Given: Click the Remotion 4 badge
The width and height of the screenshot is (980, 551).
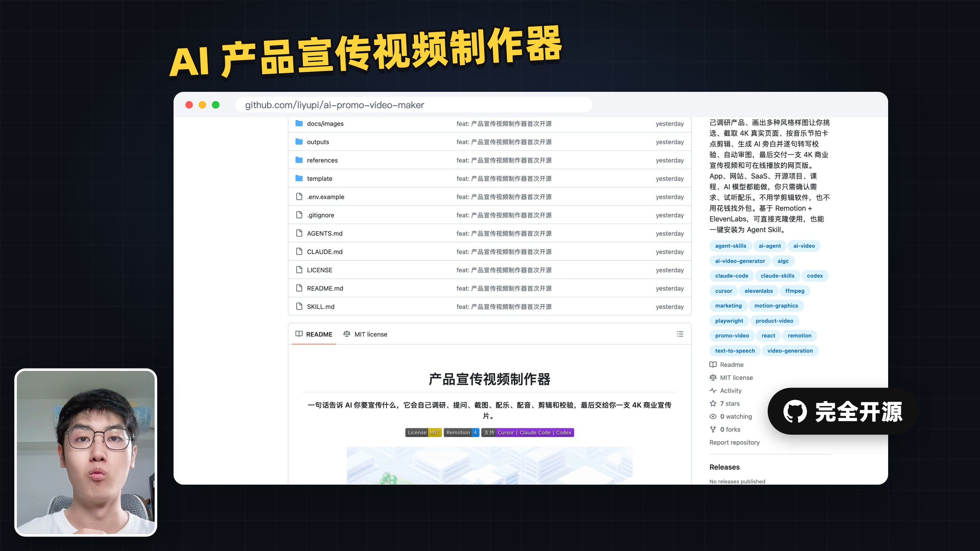Looking at the screenshot, I should tap(462, 432).
